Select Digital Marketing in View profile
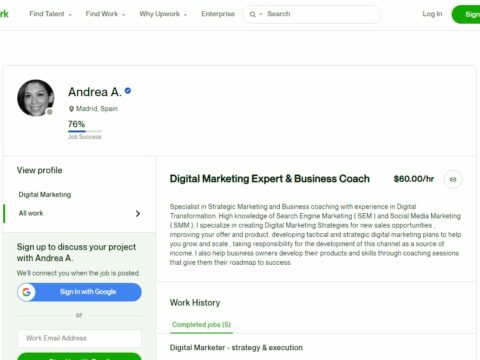The height and width of the screenshot is (360, 480). pos(45,195)
